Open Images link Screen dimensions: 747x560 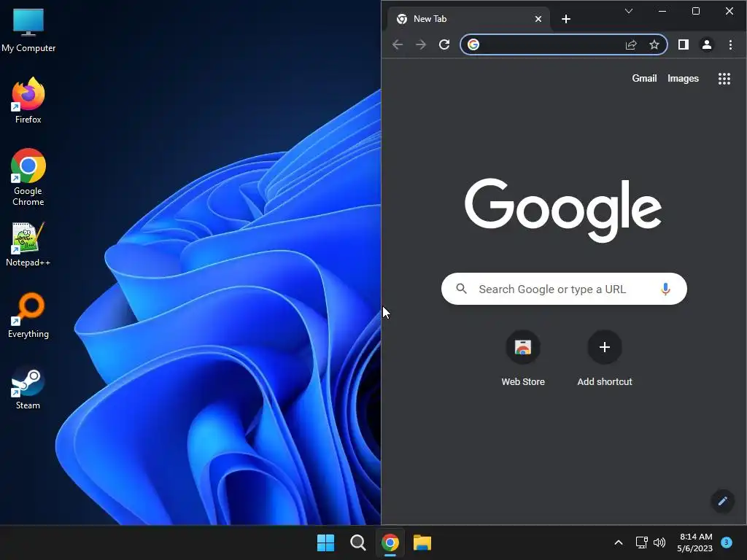click(x=683, y=79)
